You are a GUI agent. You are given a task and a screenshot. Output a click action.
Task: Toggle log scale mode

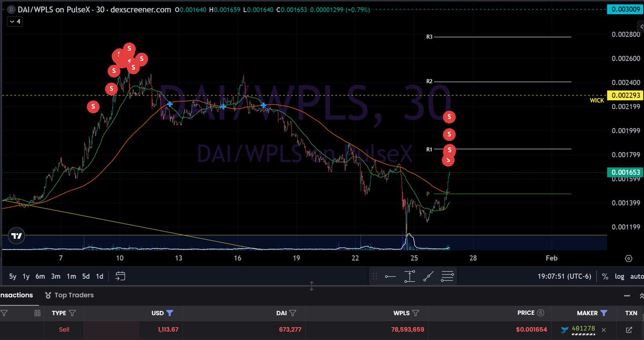[619, 276]
